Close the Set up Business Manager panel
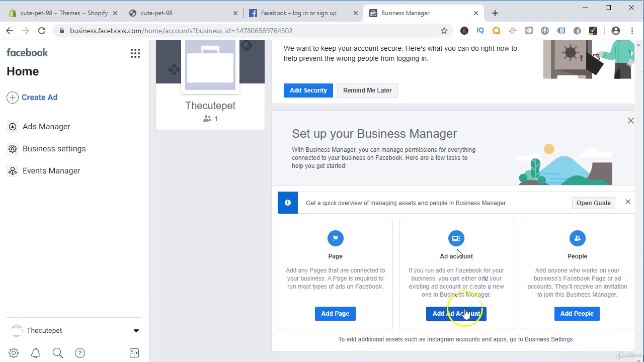Screen dimensions: 644x362 (x=630, y=121)
